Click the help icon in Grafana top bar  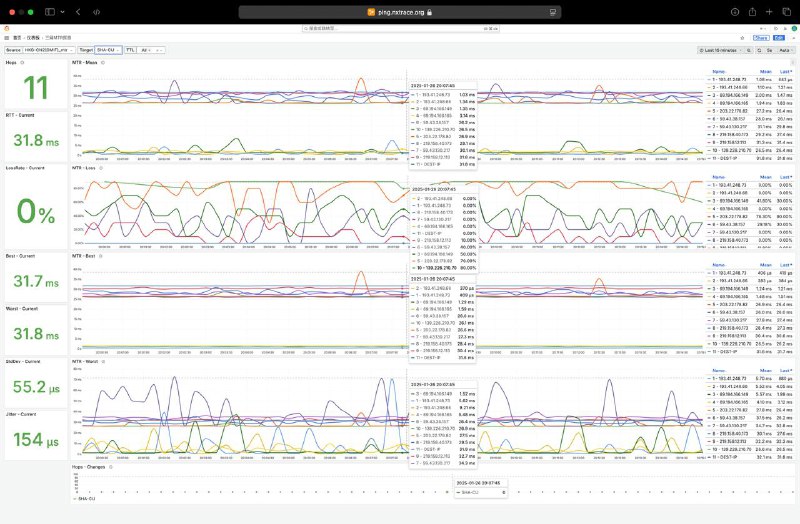pos(776,29)
